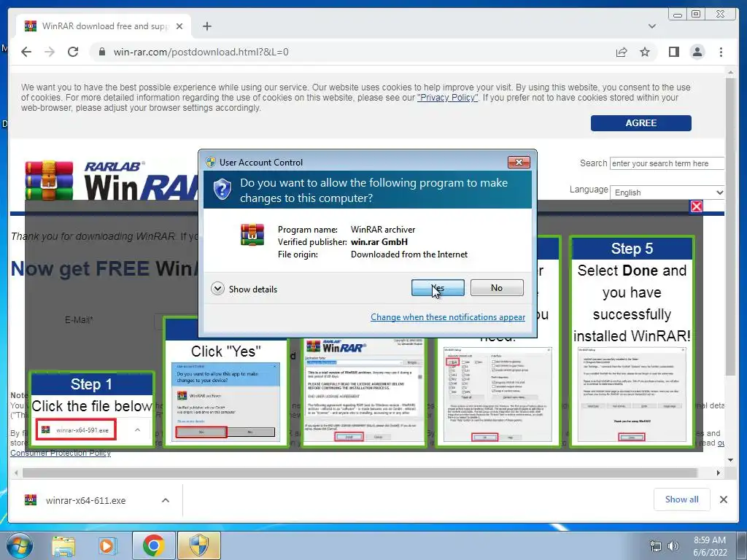
Task: Expand download item options chevron
Action: click(x=166, y=500)
